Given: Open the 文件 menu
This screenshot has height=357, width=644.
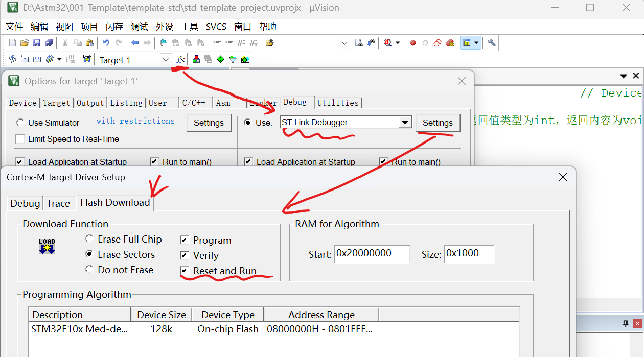Looking at the screenshot, I should click(x=14, y=27).
